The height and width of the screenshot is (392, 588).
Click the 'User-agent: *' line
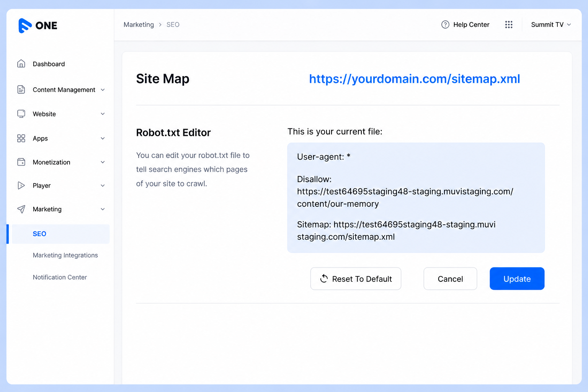[x=324, y=157]
